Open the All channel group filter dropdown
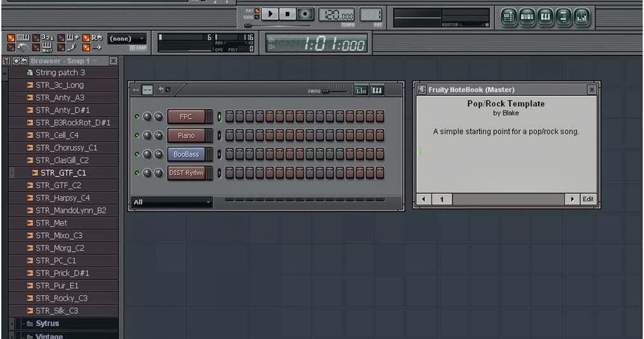Viewport: 644px width, 339px height. coord(171,202)
